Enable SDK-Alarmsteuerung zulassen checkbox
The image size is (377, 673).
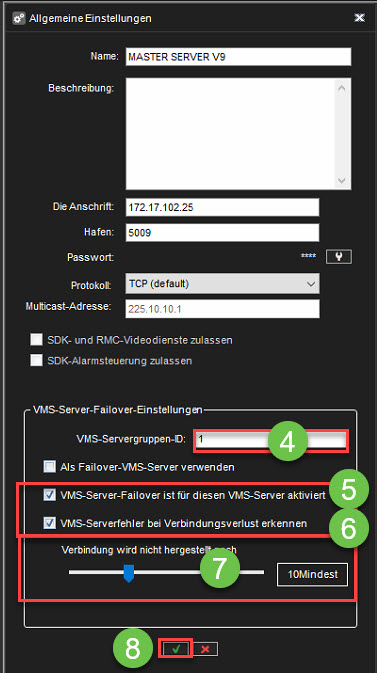(36, 360)
